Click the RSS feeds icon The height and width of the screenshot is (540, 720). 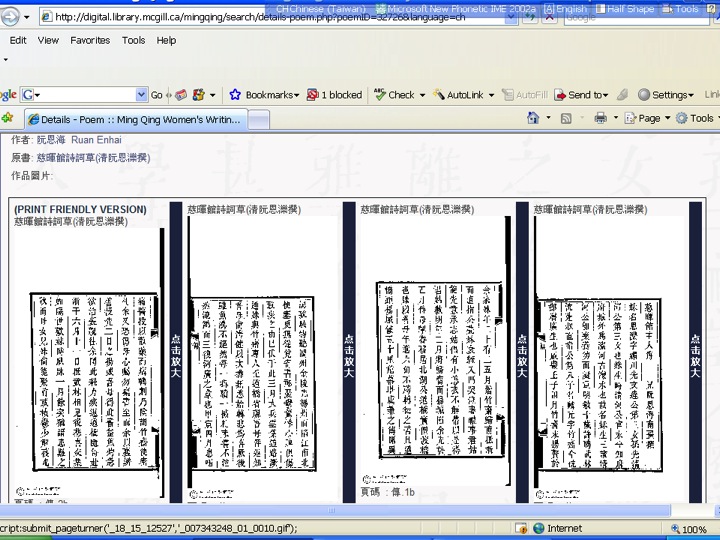click(x=566, y=118)
